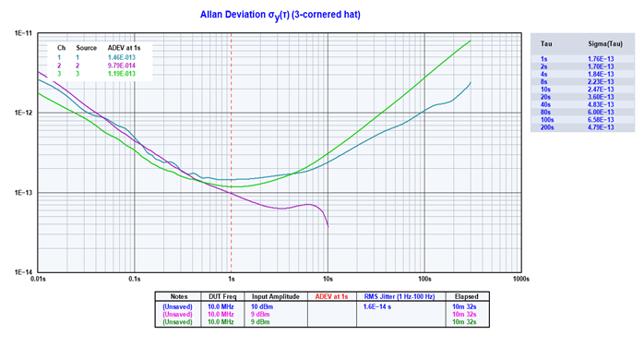This screenshot has width=644, height=347.
Task: Click the 10s x-axis label
Action: pos(328,280)
